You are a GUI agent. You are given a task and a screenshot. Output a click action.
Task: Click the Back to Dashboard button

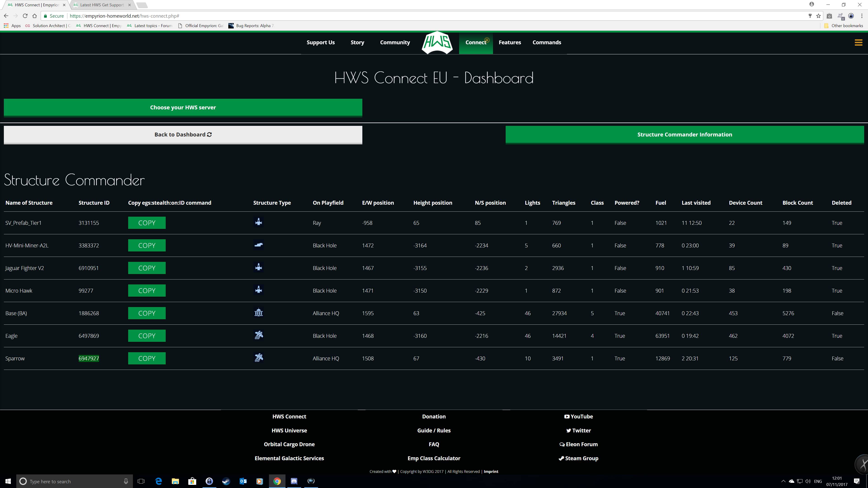tap(183, 135)
